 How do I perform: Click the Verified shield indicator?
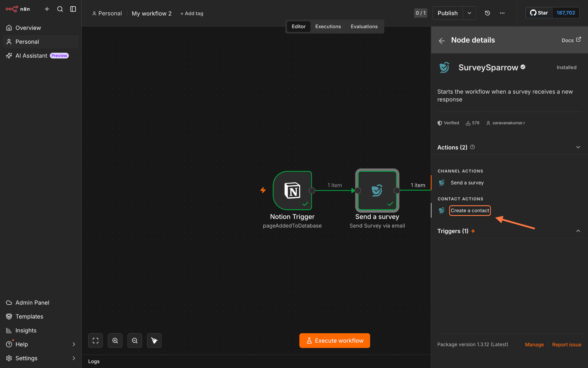pos(448,123)
